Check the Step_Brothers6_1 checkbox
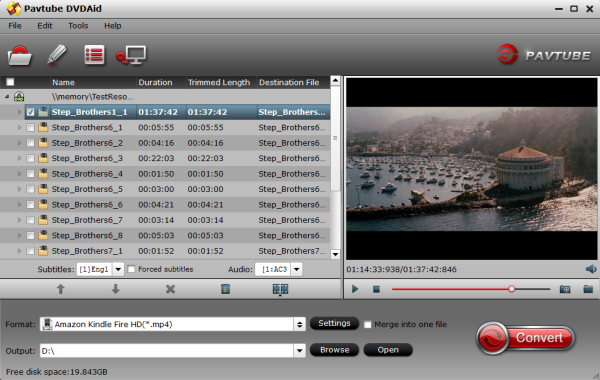600x380 pixels. (x=30, y=127)
